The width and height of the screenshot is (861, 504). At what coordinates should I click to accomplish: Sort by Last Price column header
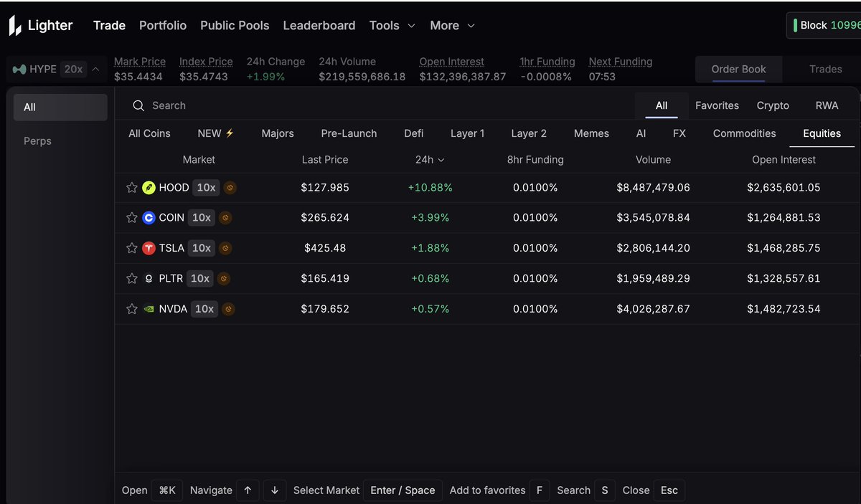click(325, 160)
